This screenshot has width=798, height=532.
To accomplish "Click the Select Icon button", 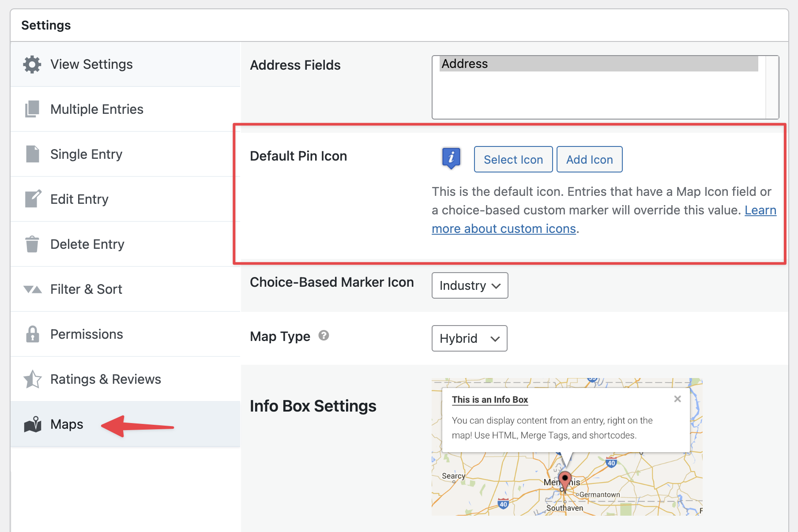I will [513, 159].
